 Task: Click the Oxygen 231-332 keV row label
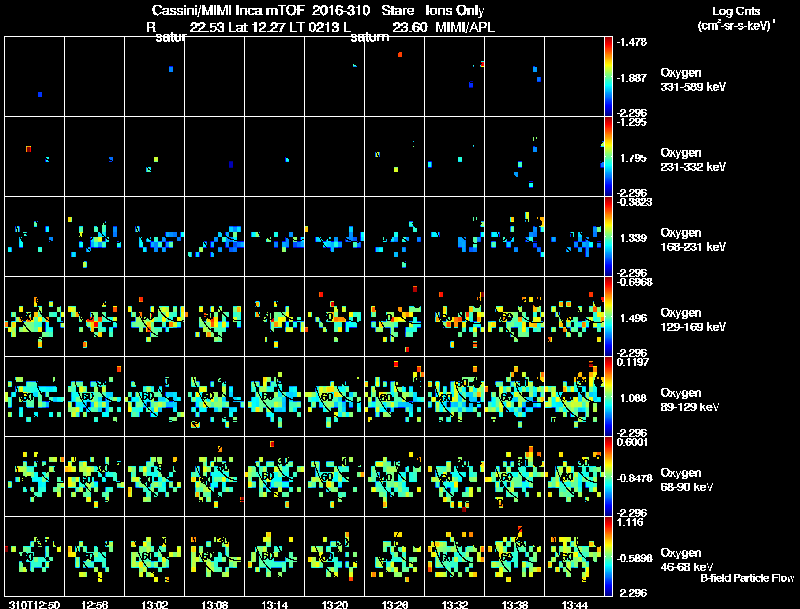[693, 160]
